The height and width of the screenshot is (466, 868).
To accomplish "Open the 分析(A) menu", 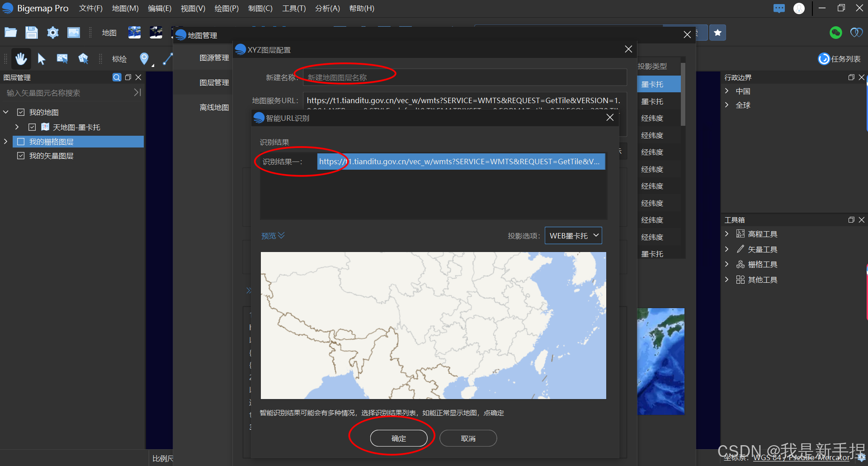I will coord(327,9).
